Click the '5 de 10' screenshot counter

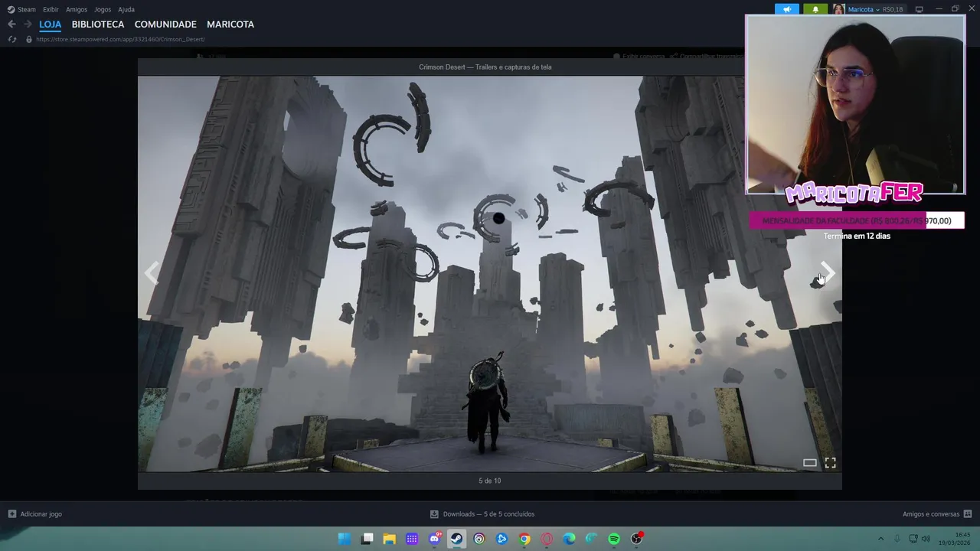pos(490,481)
